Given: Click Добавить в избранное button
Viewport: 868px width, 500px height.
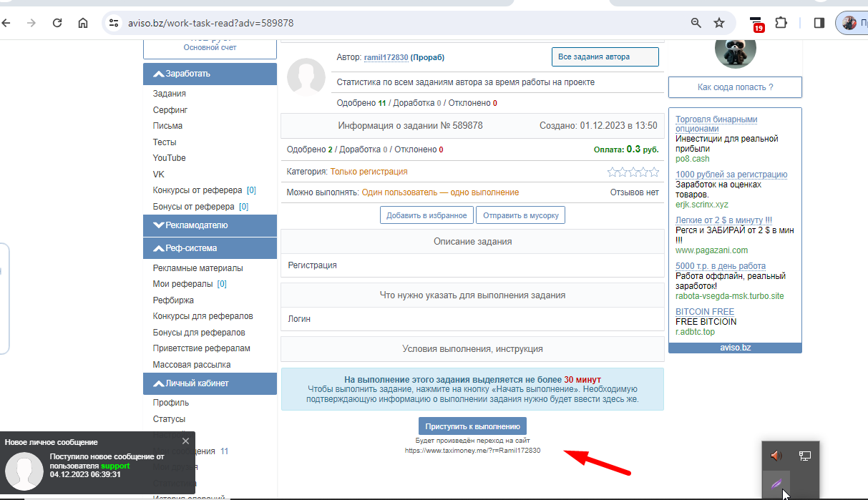Looking at the screenshot, I should coord(426,215).
